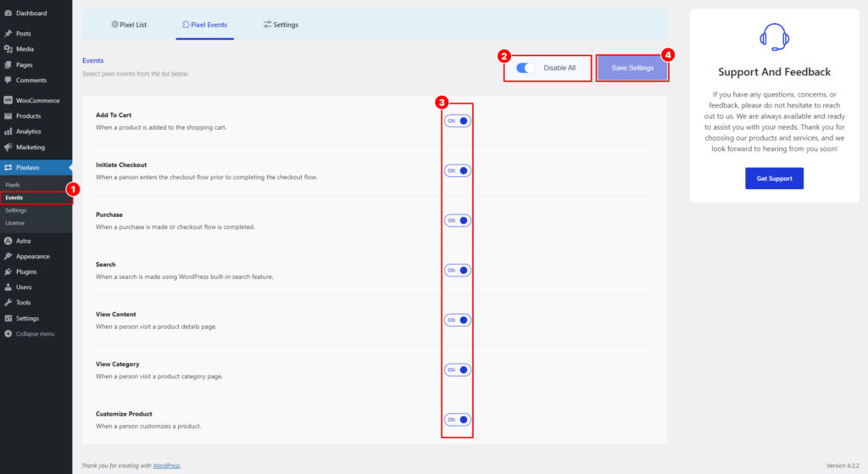The width and height of the screenshot is (868, 474).
Task: Click the Settings sliders icon in sidebar
Action: [x=8, y=318]
